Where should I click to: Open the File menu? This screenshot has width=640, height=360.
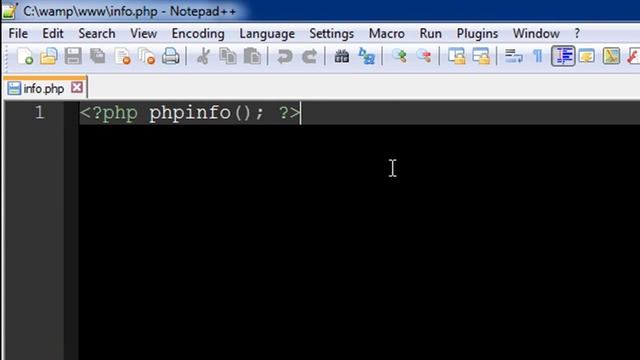(x=18, y=33)
